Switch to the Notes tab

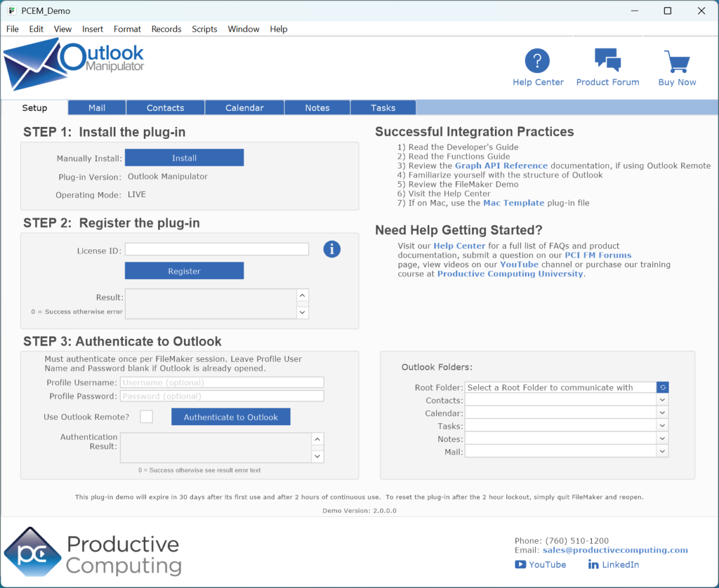click(318, 108)
